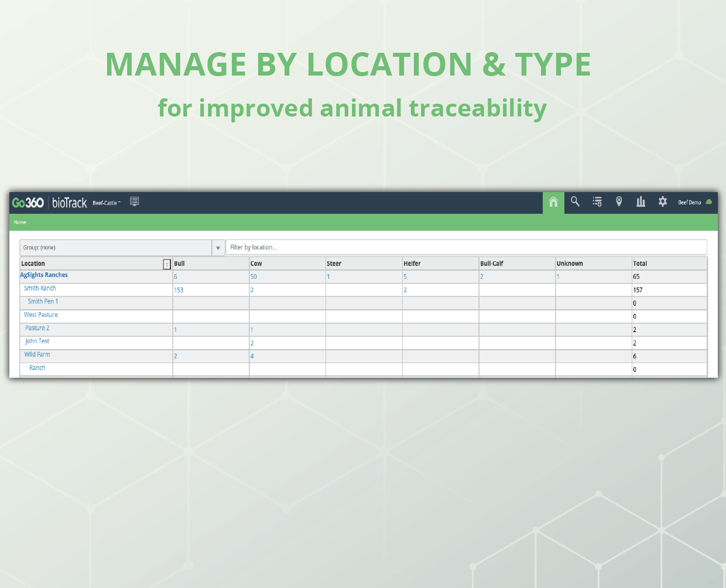Click the Home breadcrumb on the green bar
This screenshot has height=588, width=726.
coord(20,222)
